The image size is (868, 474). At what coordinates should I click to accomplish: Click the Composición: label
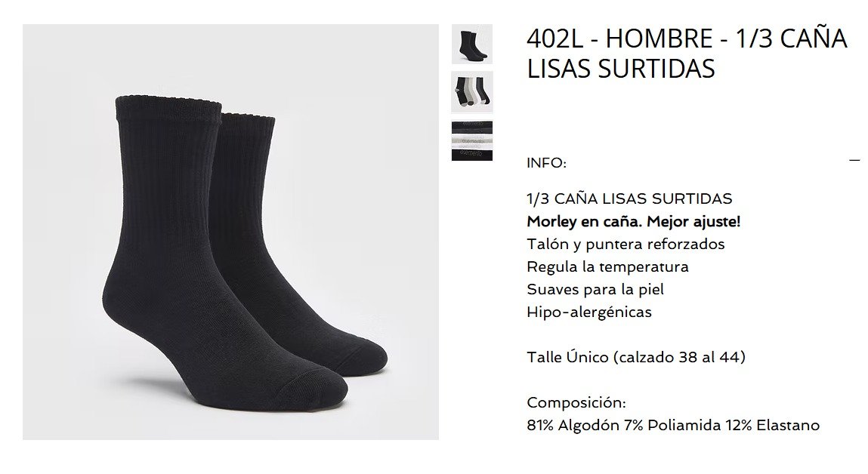[576, 402]
